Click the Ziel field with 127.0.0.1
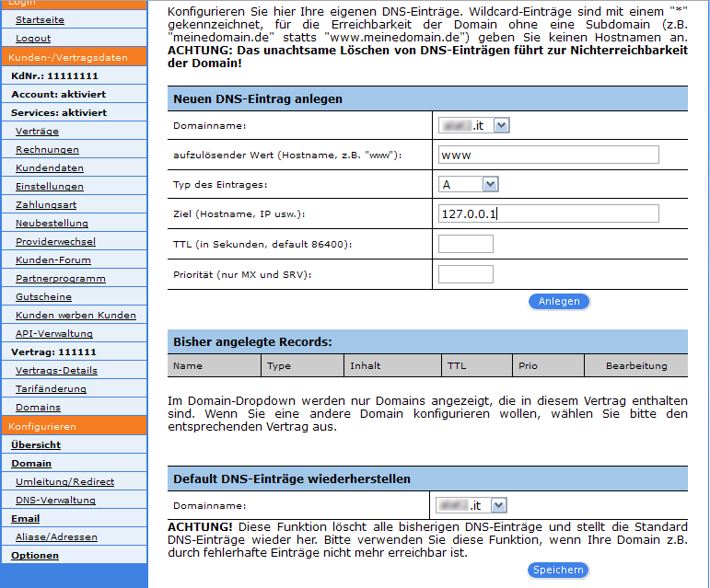Viewport: 710px width, 588px height. point(548,213)
